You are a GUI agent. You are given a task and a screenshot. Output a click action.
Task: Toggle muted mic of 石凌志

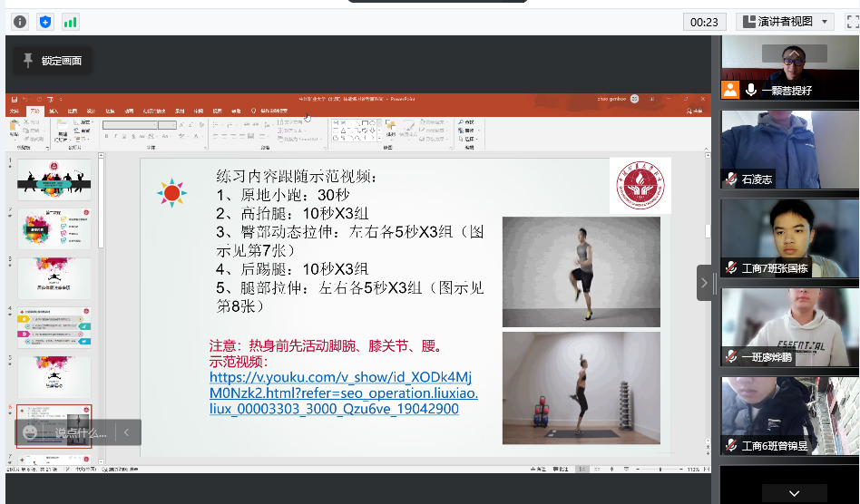[x=730, y=179]
